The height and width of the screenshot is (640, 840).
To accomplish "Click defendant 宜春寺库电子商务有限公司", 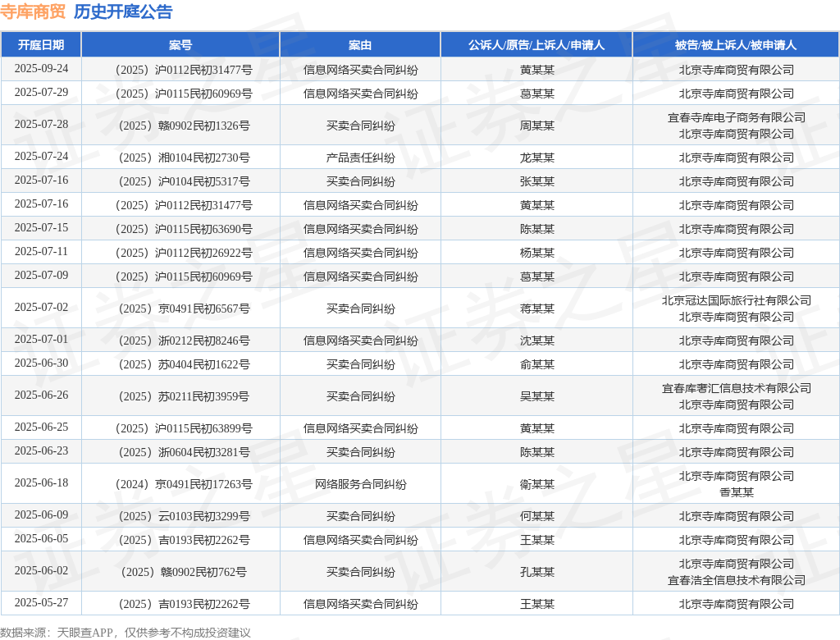I will 737,117.
